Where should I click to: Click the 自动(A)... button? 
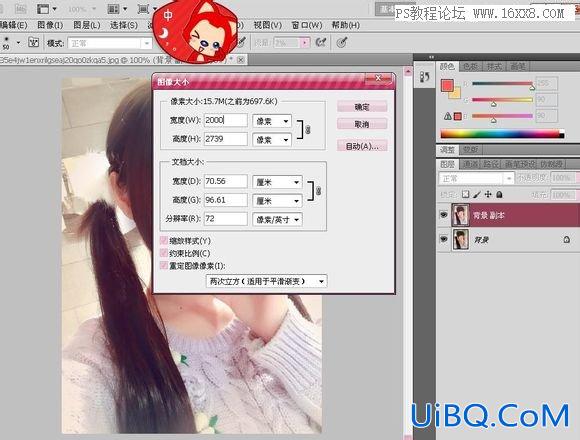[x=362, y=146]
